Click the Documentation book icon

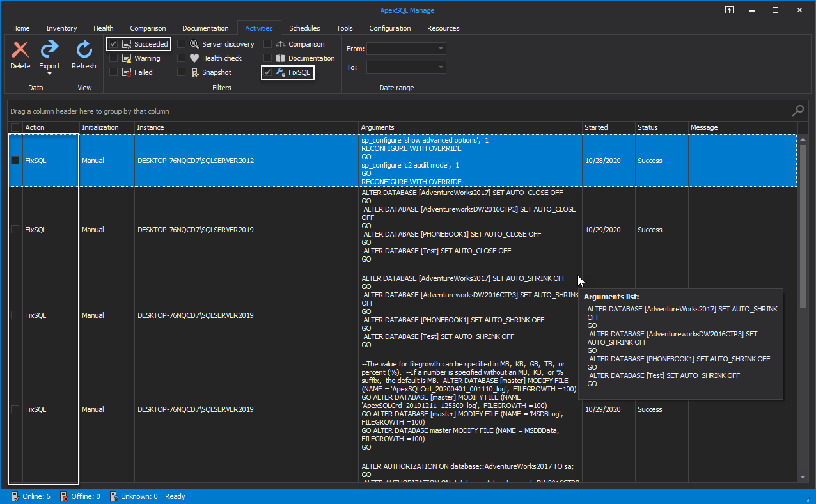point(281,58)
